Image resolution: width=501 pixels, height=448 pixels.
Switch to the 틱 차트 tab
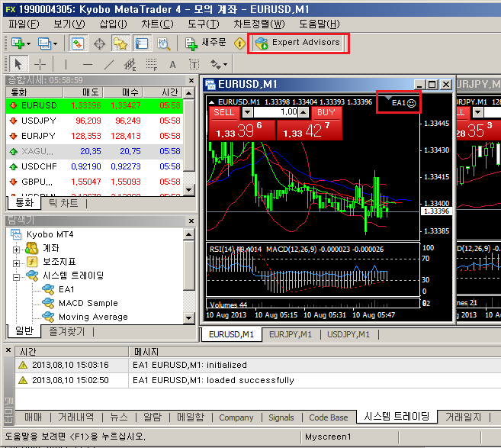click(x=63, y=203)
